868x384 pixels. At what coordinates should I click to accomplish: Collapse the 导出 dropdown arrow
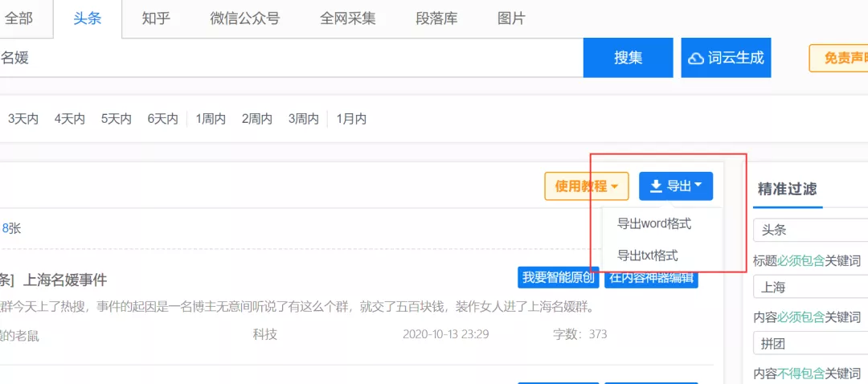tap(698, 186)
